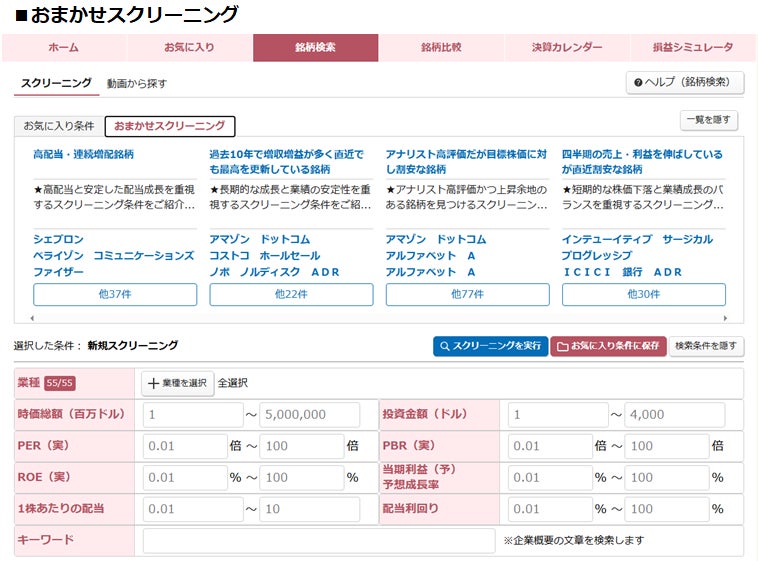758x561 pixels.
Task: Open ノボ ノルディスク ADR stock link
Action: [274, 272]
